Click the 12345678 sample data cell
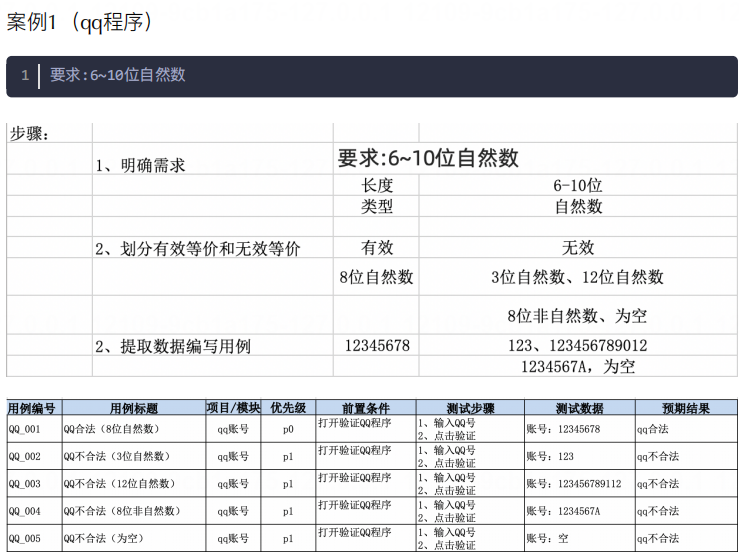 tap(377, 346)
